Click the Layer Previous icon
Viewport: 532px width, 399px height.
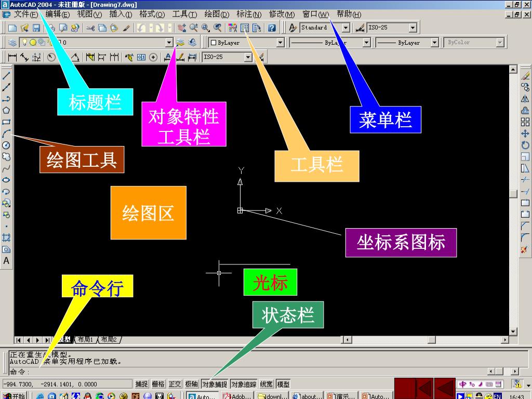coord(192,43)
